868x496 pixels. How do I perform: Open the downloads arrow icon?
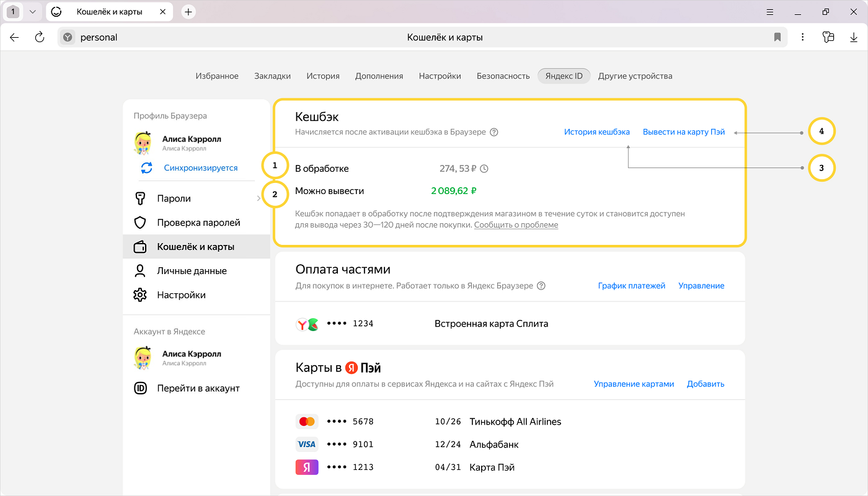click(x=853, y=37)
